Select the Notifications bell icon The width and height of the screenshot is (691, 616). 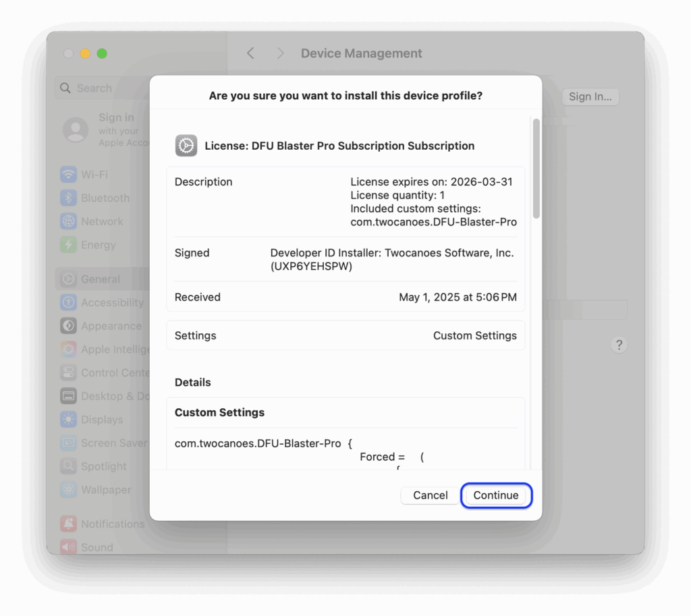tap(68, 524)
